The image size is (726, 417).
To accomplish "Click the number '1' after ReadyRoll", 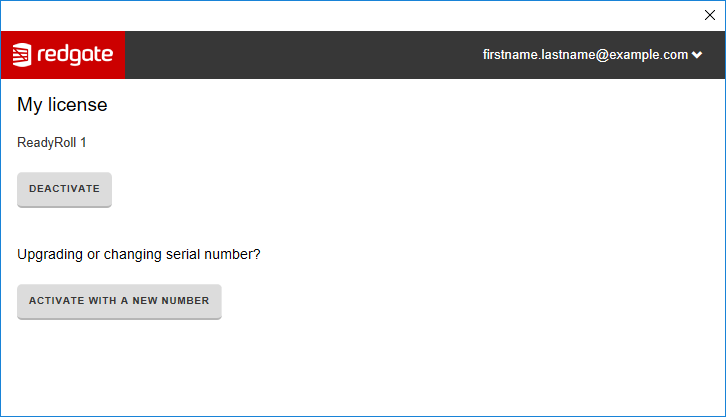I will (83, 143).
